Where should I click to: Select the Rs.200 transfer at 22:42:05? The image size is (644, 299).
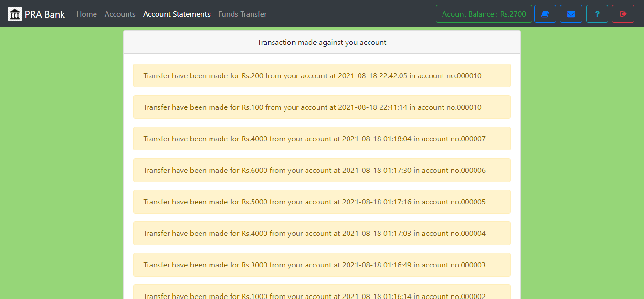click(x=322, y=75)
